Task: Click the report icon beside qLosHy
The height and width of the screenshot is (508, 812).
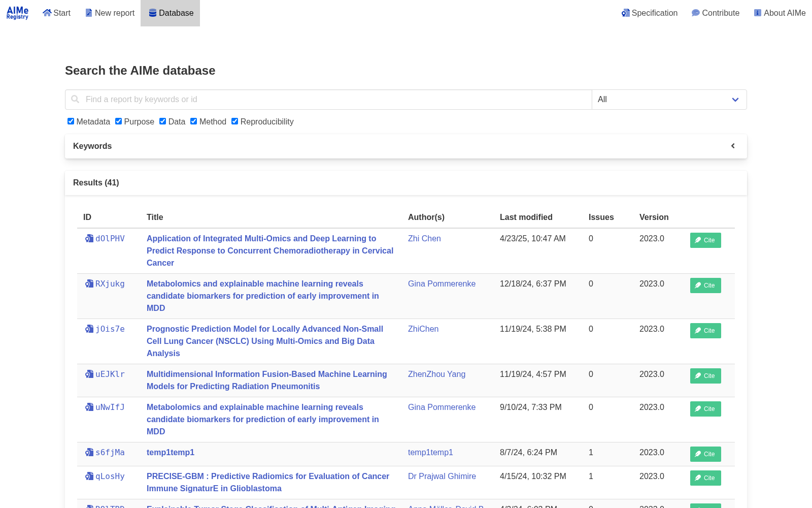Action: pyautogui.click(x=89, y=476)
